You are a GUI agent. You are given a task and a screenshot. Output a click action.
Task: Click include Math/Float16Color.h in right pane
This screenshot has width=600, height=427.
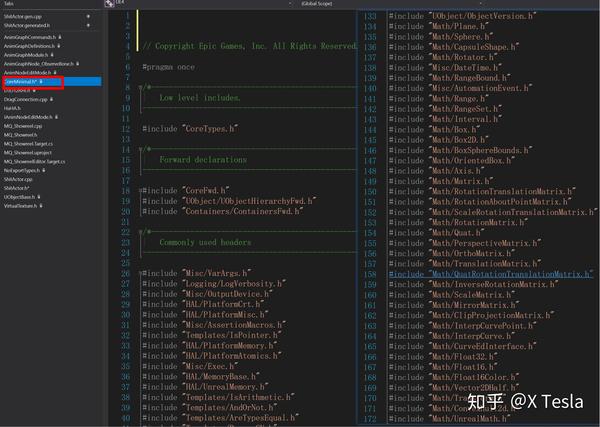click(x=454, y=378)
